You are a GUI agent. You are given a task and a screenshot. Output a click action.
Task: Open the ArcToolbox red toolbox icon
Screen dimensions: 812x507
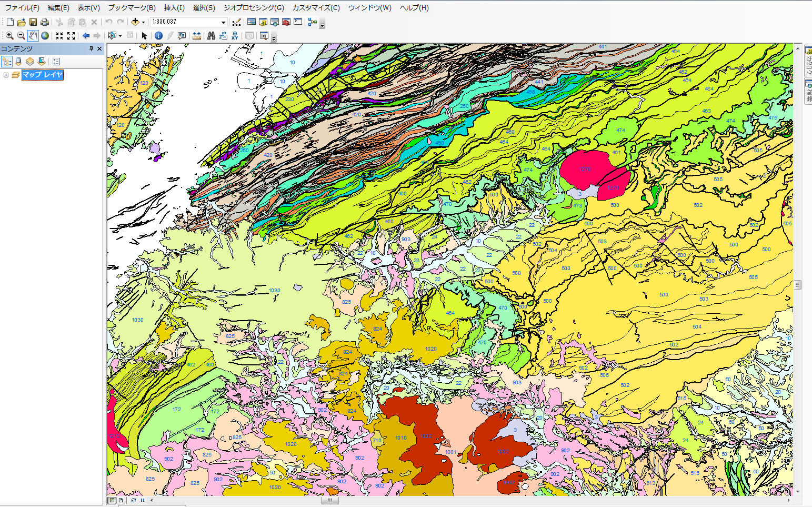286,22
